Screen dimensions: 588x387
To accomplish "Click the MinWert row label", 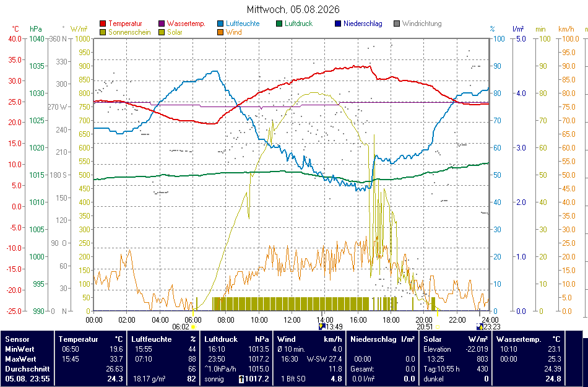I will tap(20, 349).
